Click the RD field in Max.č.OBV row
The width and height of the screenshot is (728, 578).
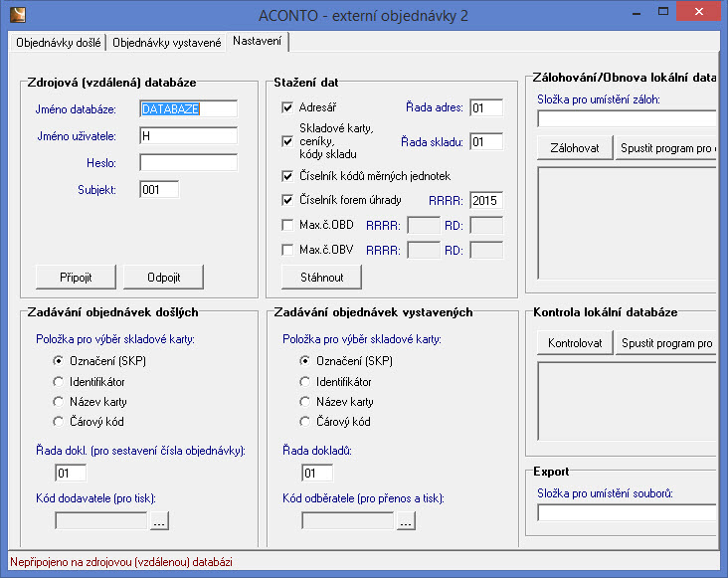(486, 251)
